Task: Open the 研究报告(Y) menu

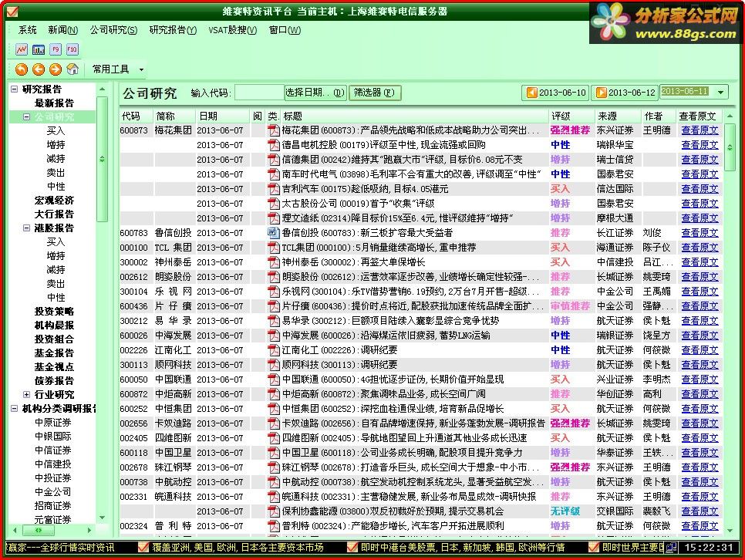Action: [x=173, y=30]
